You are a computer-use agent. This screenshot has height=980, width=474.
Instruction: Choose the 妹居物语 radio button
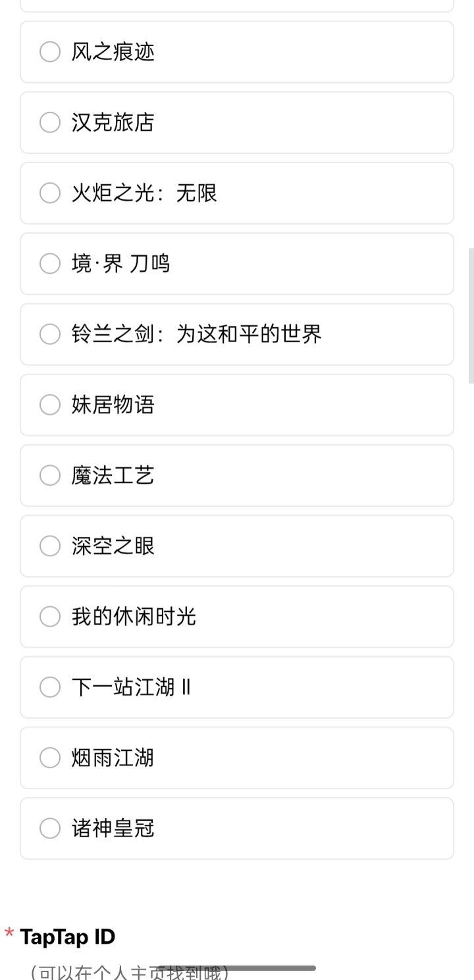pyautogui.click(x=50, y=405)
